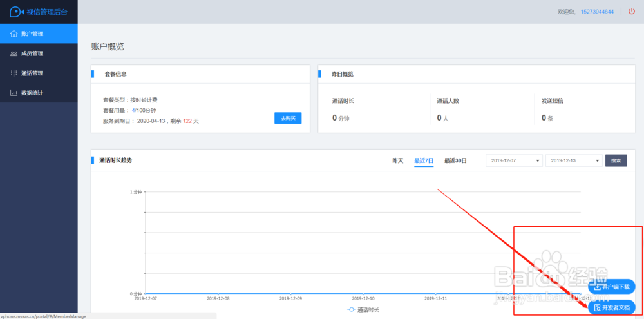Image resolution: width=644 pixels, height=319 pixels.
Task: Open the start date 2019-12-07 dropdown
Action: click(514, 160)
